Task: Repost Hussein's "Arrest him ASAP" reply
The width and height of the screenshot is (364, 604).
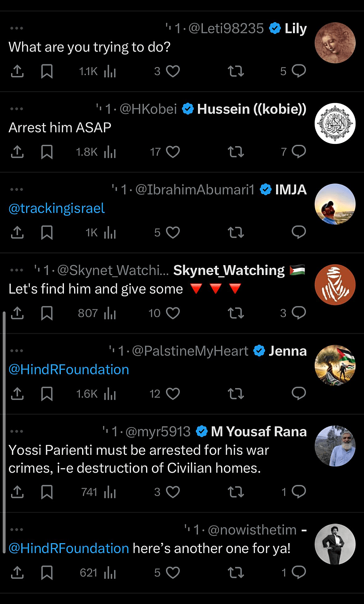Action: (236, 152)
